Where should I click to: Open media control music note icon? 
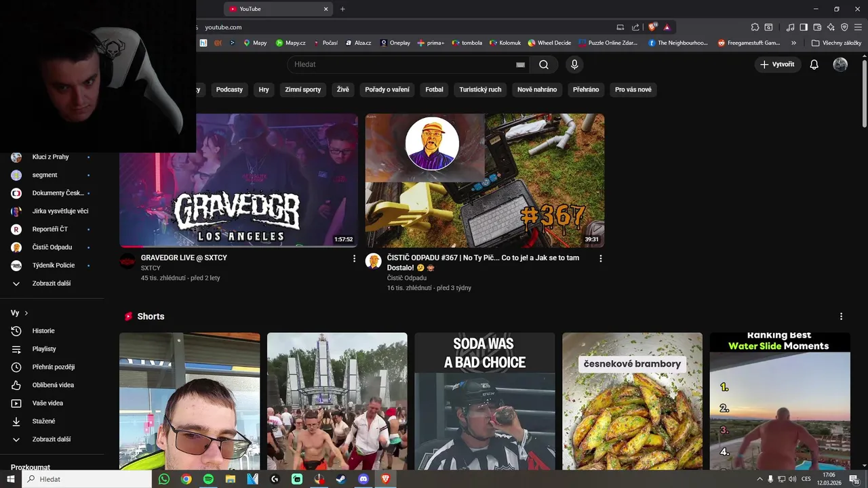pos(790,27)
